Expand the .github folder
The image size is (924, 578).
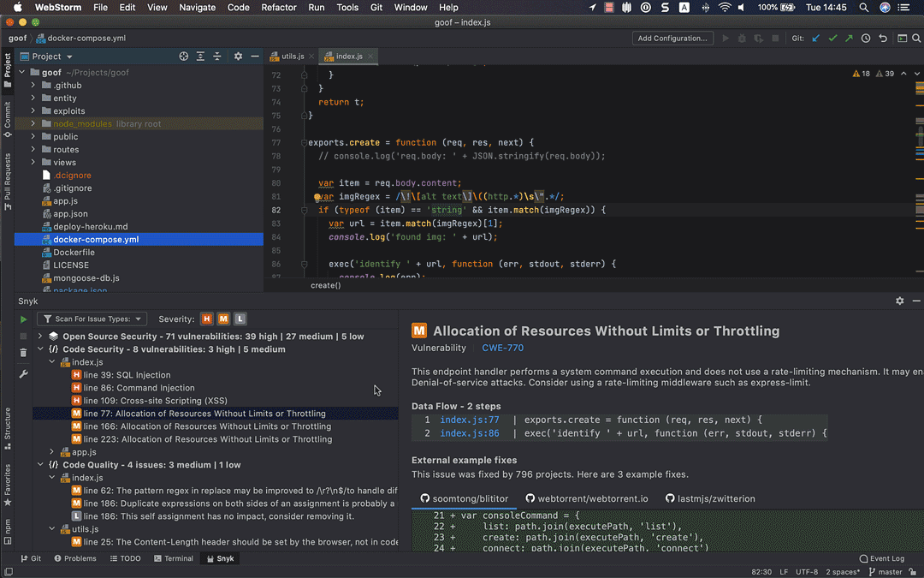[x=33, y=85]
